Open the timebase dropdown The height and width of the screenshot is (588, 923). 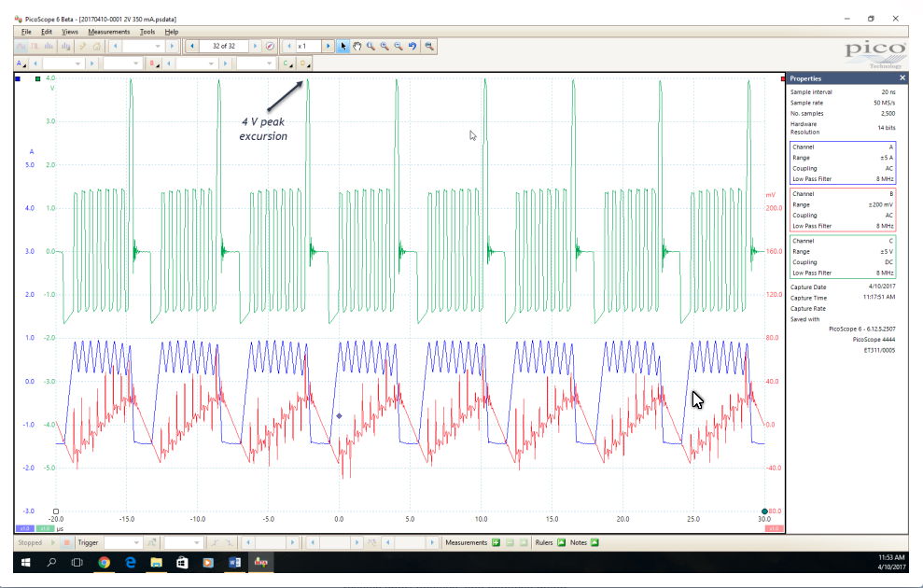(x=157, y=46)
